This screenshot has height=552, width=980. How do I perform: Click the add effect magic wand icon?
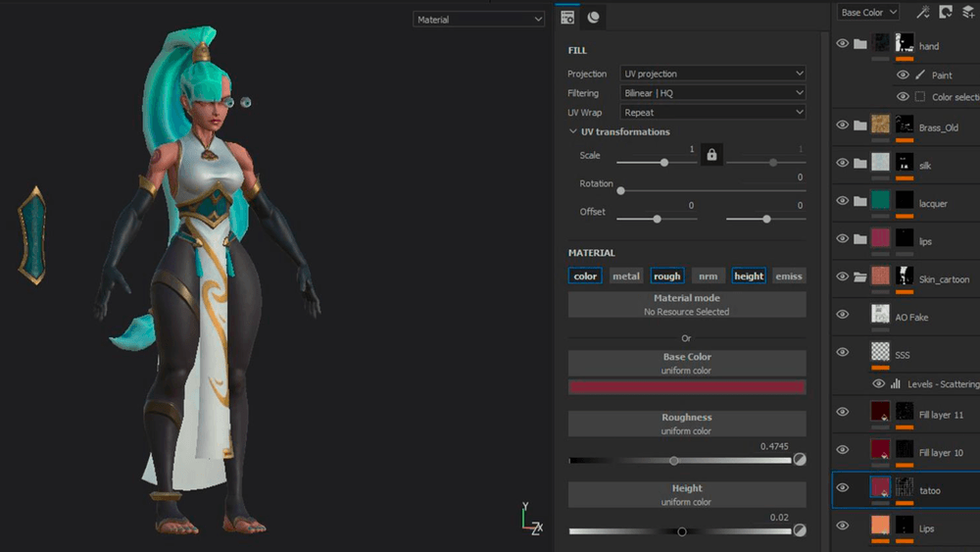(922, 13)
